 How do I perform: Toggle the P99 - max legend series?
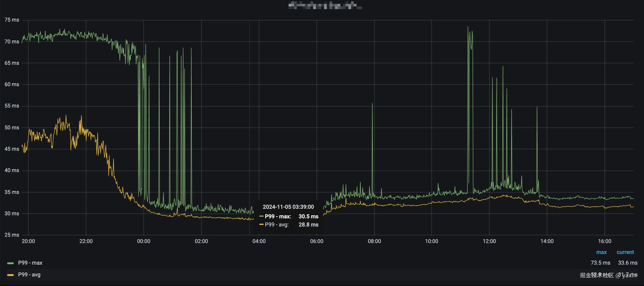(30, 263)
